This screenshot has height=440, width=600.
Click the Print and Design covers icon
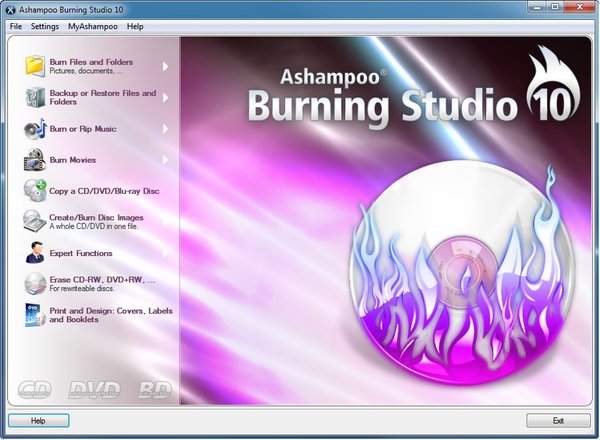pos(34,315)
